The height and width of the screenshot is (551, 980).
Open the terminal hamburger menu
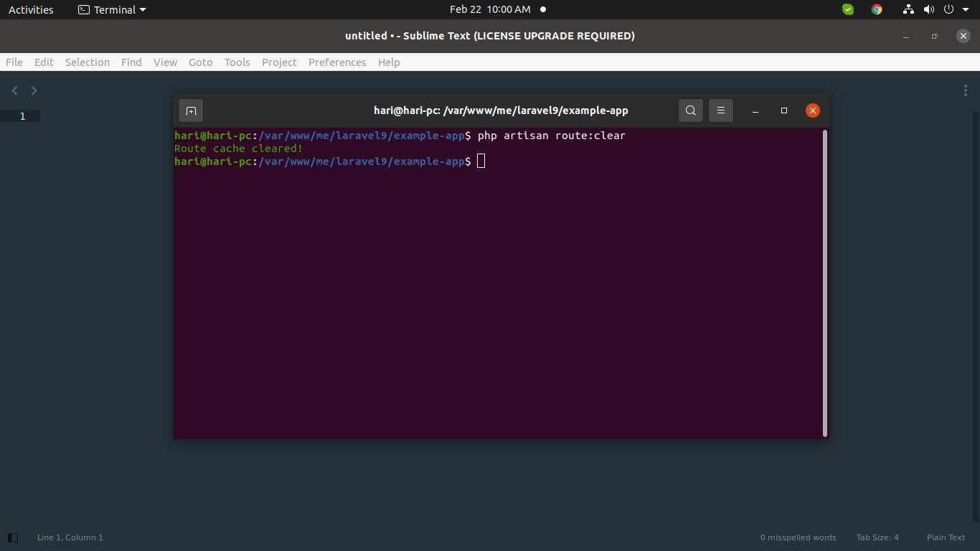point(721,110)
